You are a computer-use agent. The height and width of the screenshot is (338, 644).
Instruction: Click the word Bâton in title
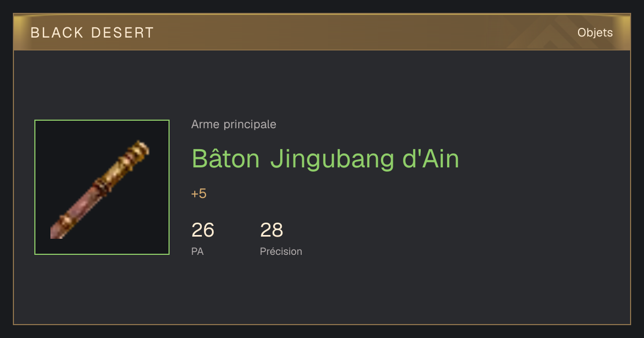[226, 159]
